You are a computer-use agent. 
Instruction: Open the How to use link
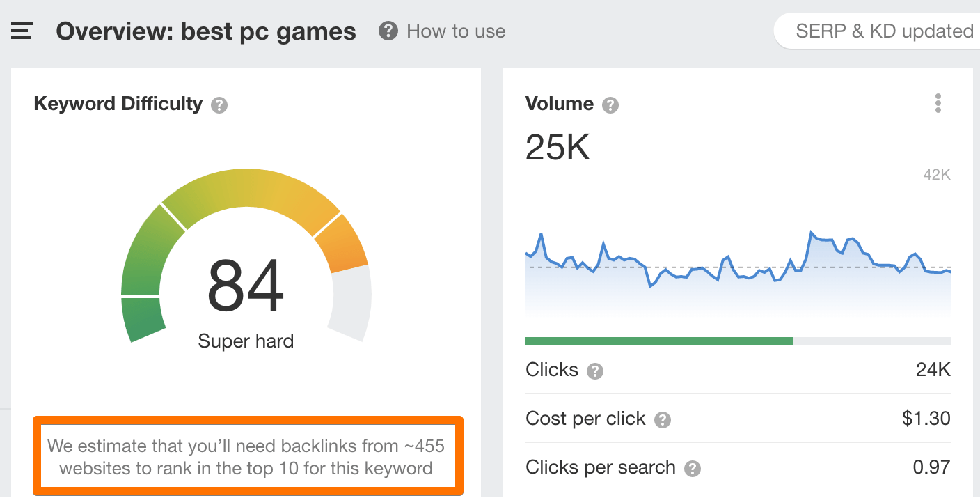coord(456,31)
